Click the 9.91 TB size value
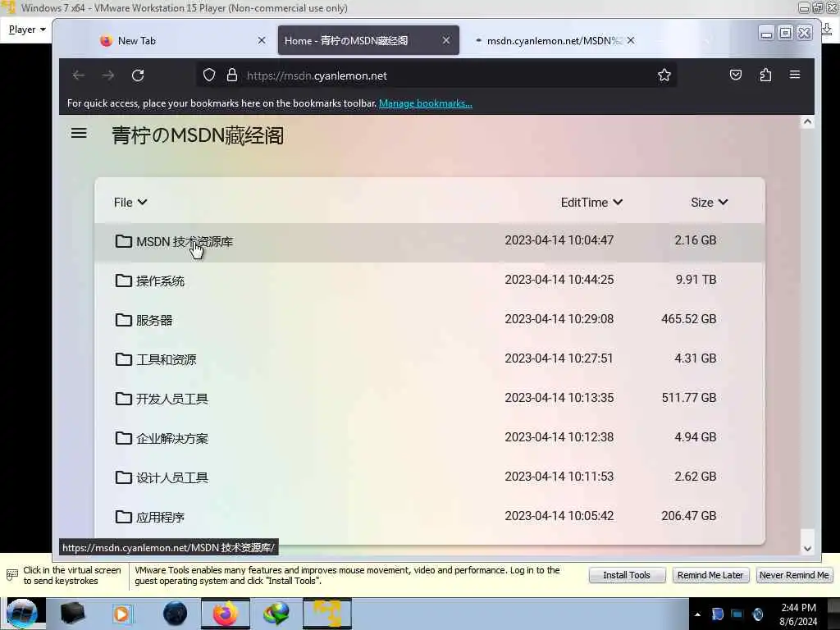The width and height of the screenshot is (840, 630). click(696, 280)
